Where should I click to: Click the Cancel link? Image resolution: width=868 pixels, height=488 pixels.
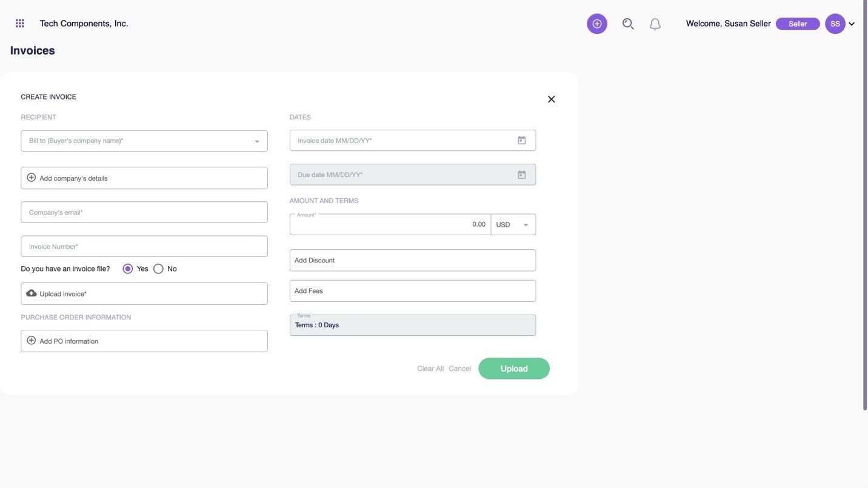(x=459, y=369)
